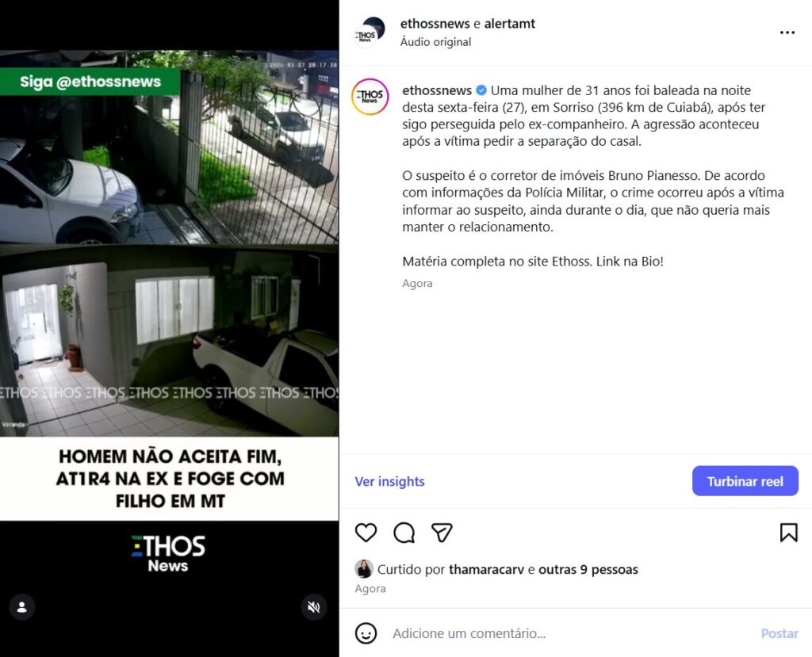Open the emoji picker smiley icon
812x657 pixels.
tap(366, 633)
